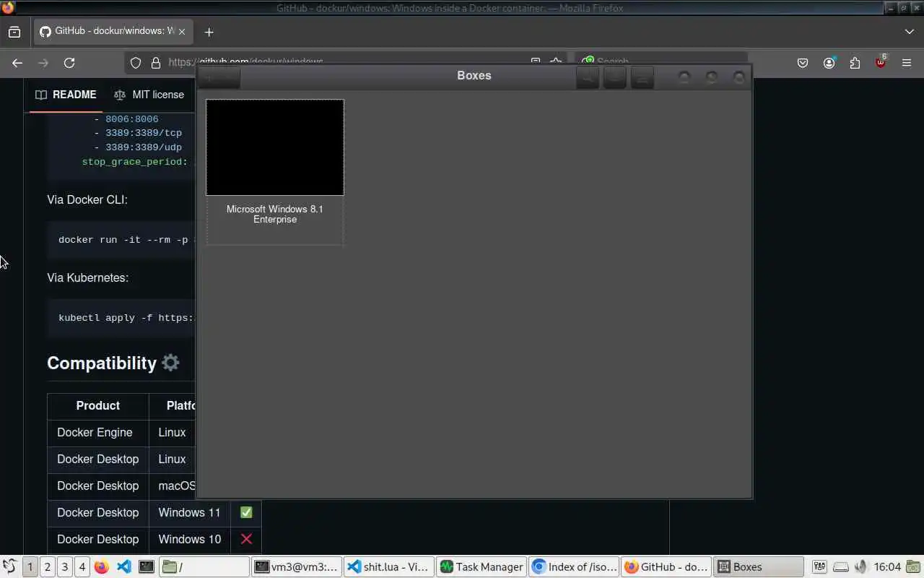The width and height of the screenshot is (924, 578).
Task: Switch to the GitHub Firefox taskbar window
Action: [x=666, y=567]
